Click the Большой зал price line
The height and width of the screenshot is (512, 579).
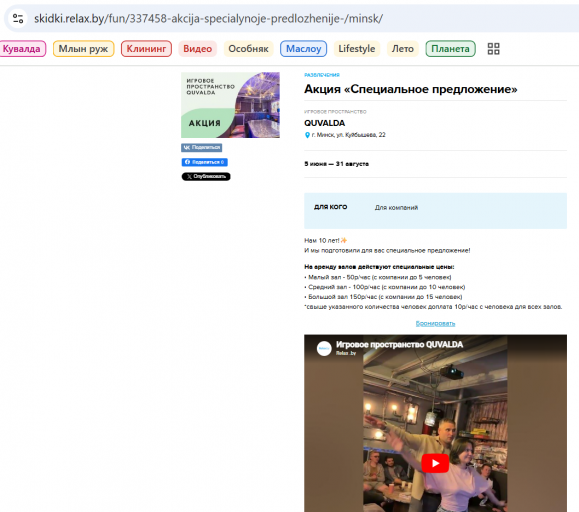click(x=383, y=297)
